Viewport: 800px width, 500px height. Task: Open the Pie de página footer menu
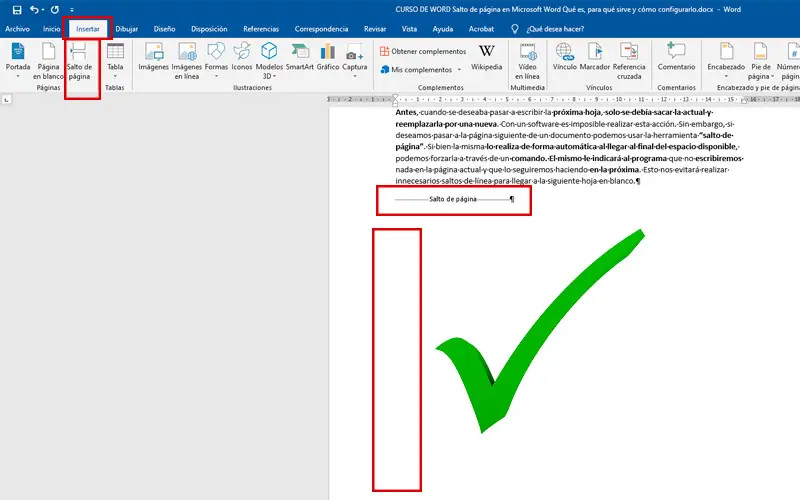761,61
